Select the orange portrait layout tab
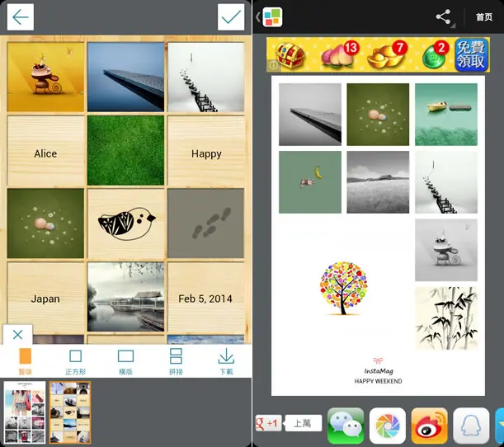 (25, 362)
